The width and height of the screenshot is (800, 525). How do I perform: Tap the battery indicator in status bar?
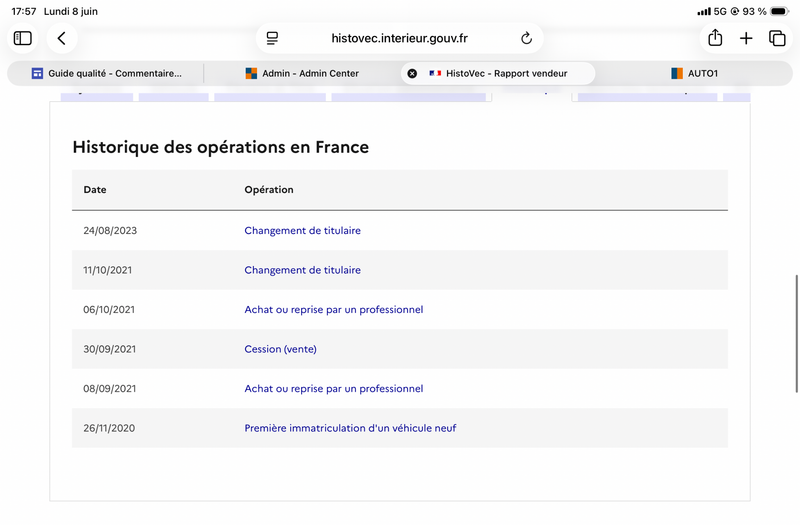(x=780, y=11)
